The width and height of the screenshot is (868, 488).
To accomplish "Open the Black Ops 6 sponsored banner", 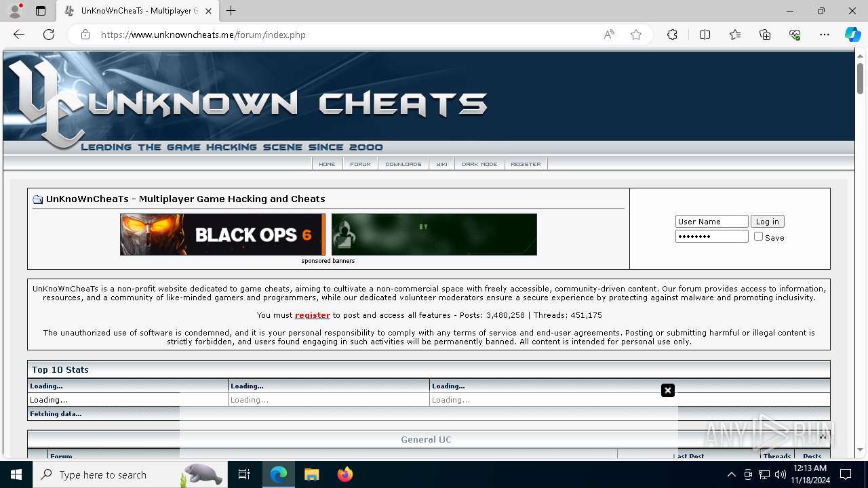I will point(222,235).
